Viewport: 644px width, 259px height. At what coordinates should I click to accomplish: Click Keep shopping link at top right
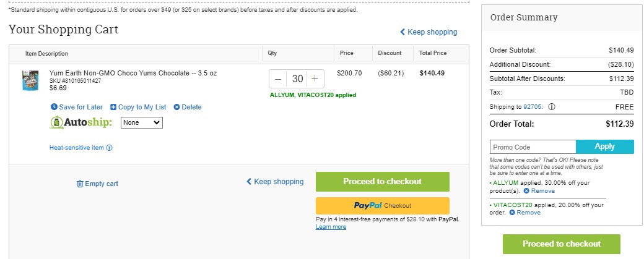(x=429, y=32)
